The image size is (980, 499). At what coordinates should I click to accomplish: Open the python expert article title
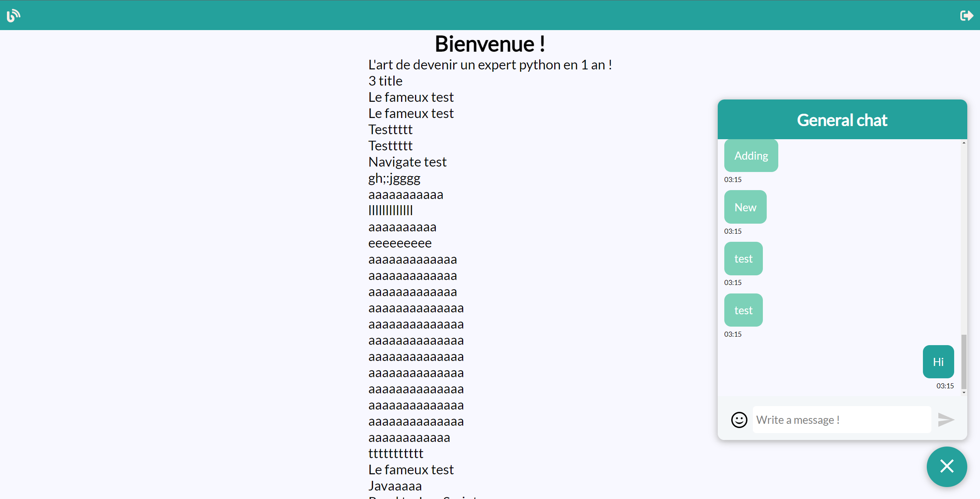[490, 65]
